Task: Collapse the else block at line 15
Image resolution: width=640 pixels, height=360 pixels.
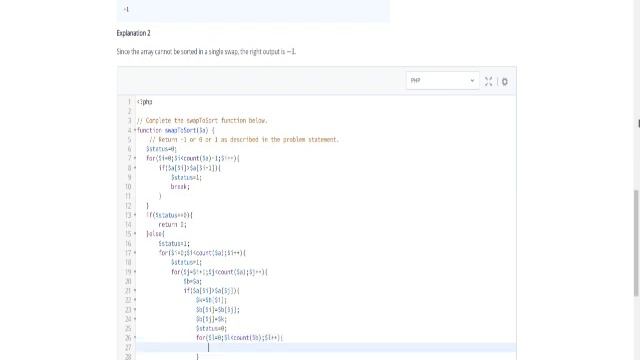Action: coord(135,234)
